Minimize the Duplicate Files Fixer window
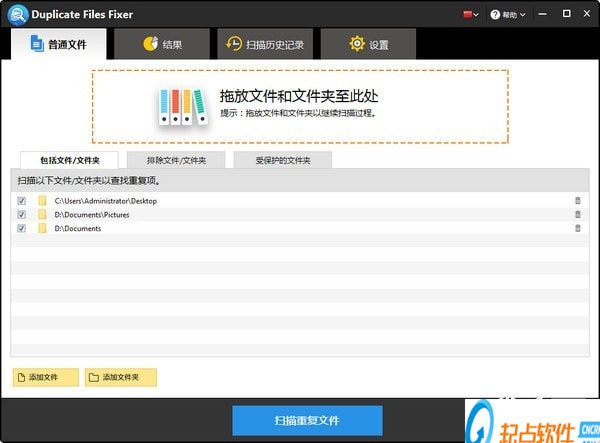The height and width of the screenshot is (443, 600). tap(542, 14)
